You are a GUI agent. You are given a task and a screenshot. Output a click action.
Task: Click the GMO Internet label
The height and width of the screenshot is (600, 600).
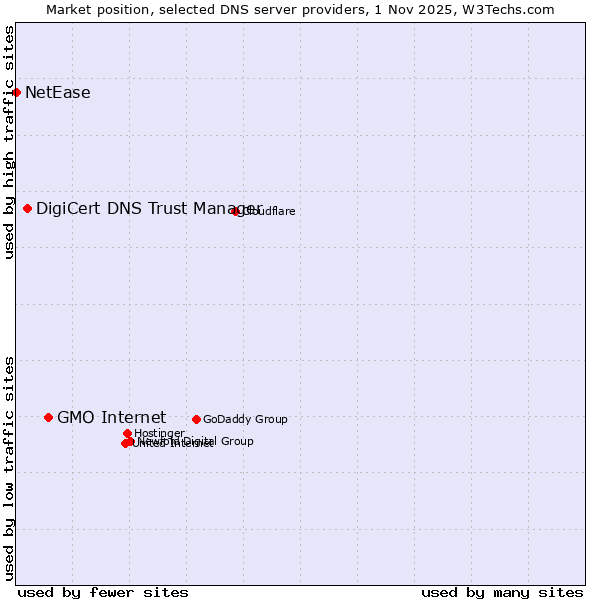tap(111, 417)
